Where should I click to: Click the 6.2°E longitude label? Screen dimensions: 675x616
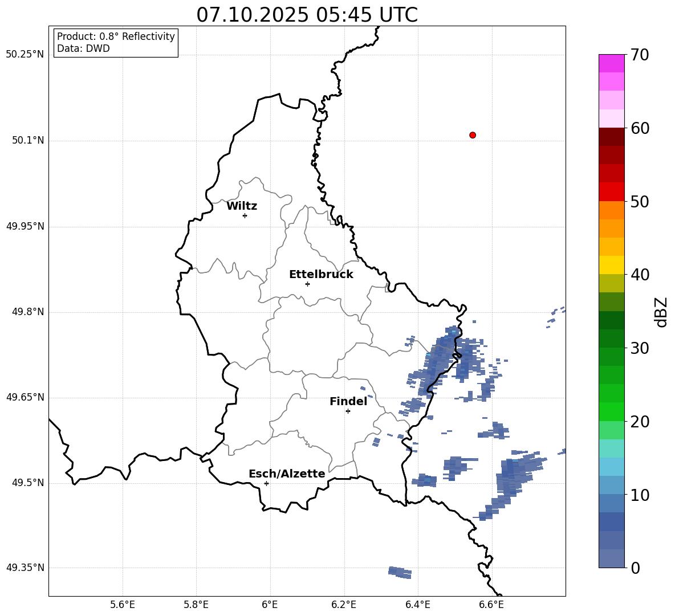(x=344, y=605)
